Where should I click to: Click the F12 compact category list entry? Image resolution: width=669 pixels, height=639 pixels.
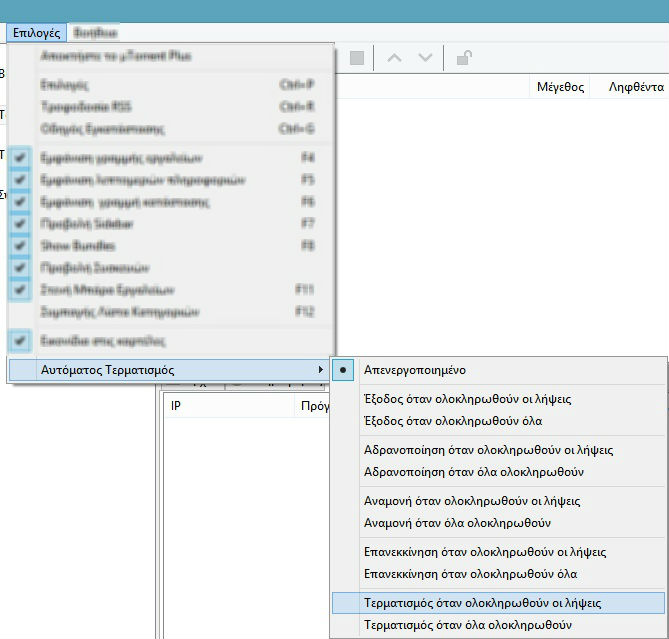pyautogui.click(x=170, y=312)
